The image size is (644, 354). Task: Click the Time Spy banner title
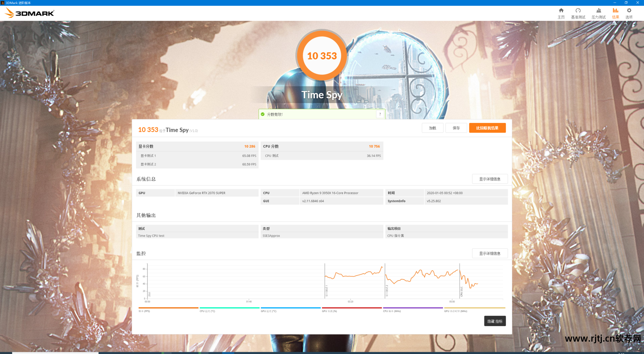tap(322, 95)
